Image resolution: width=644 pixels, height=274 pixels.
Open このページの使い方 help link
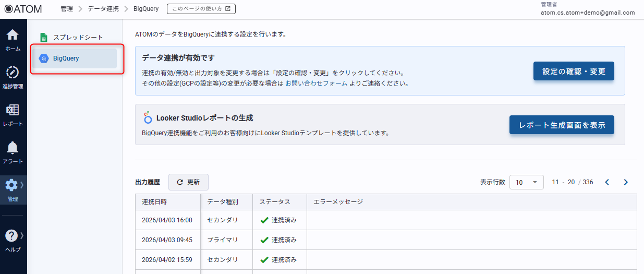click(201, 9)
